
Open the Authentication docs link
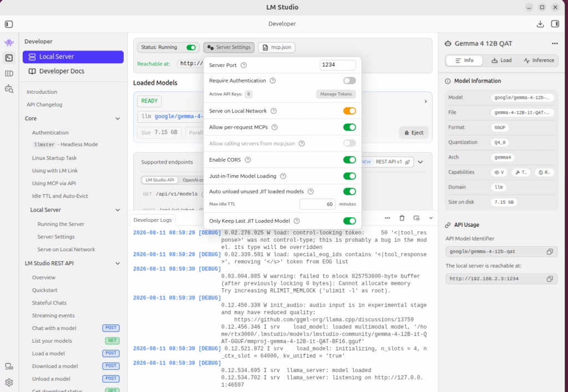(x=50, y=133)
